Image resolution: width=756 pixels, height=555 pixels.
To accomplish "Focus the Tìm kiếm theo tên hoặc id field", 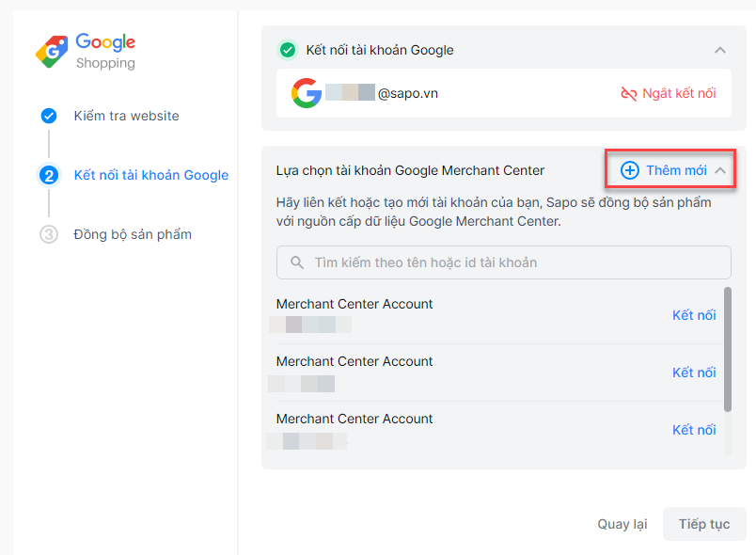I will [x=504, y=262].
